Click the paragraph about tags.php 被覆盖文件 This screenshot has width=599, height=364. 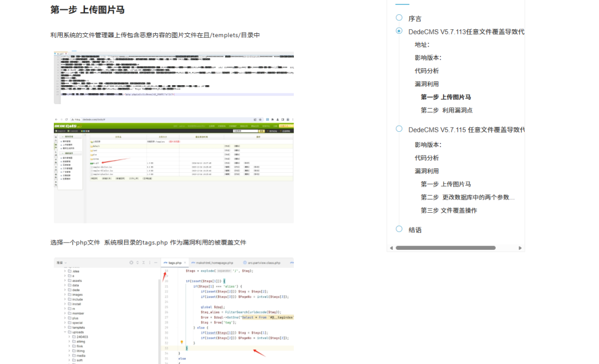coord(148,243)
